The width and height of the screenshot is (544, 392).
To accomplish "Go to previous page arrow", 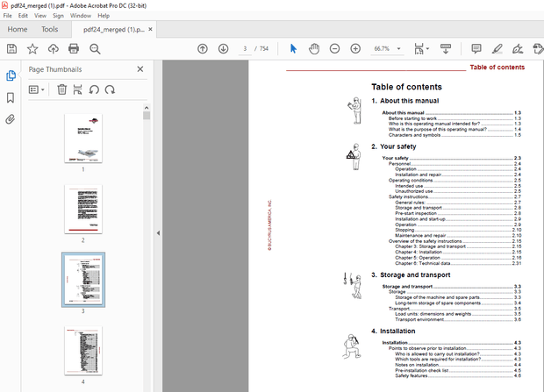I will coord(203,48).
